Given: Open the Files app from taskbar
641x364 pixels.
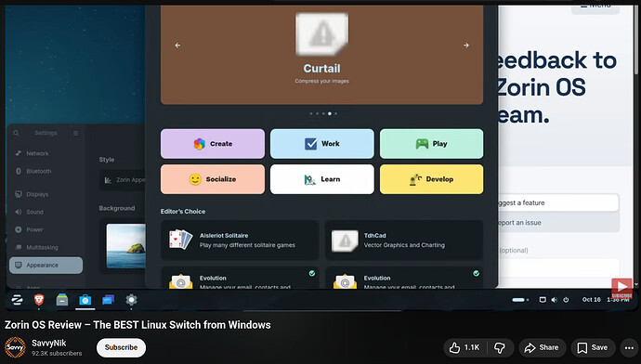Looking at the screenshot, I should click(x=62, y=300).
